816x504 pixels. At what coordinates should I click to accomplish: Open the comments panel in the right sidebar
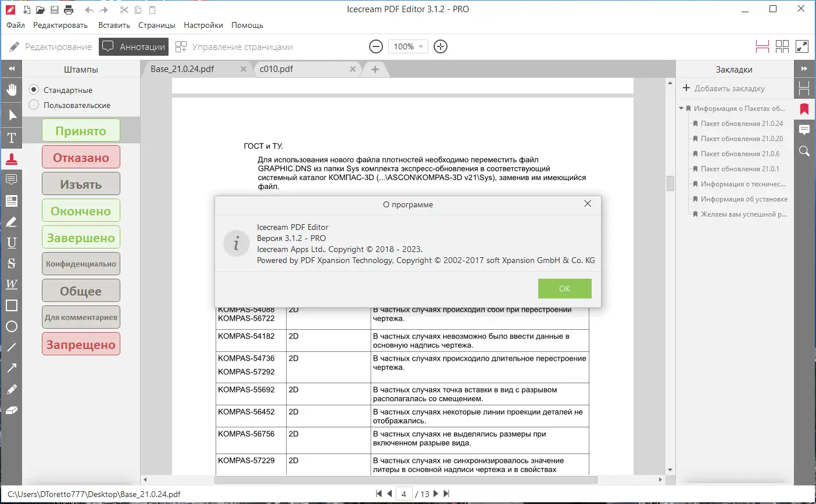(x=804, y=129)
